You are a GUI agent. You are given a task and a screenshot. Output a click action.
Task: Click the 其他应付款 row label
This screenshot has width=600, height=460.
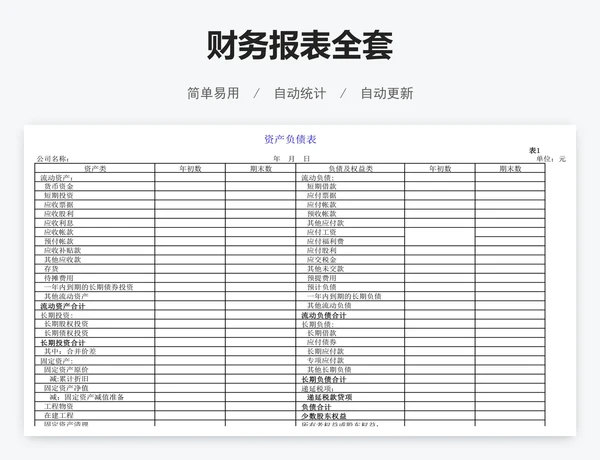click(x=325, y=223)
